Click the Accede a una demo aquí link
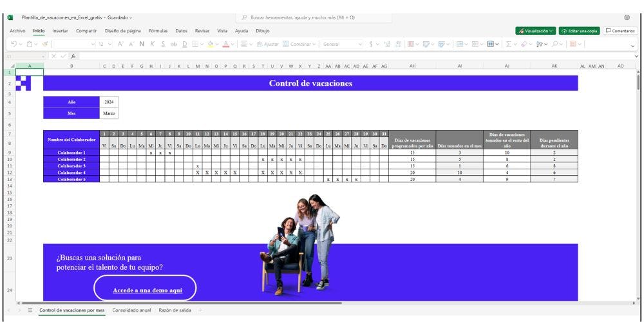The image size is (644, 322). point(147,290)
